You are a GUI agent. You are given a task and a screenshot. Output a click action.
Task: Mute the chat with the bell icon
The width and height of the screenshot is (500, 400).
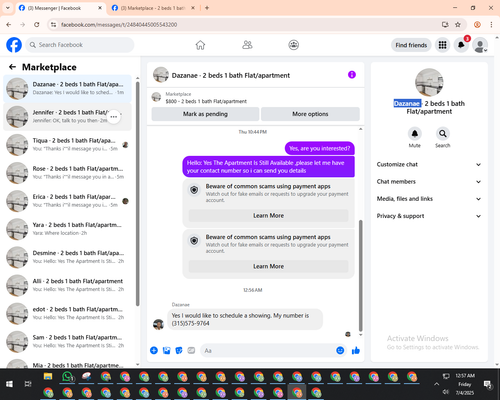pyautogui.click(x=415, y=134)
